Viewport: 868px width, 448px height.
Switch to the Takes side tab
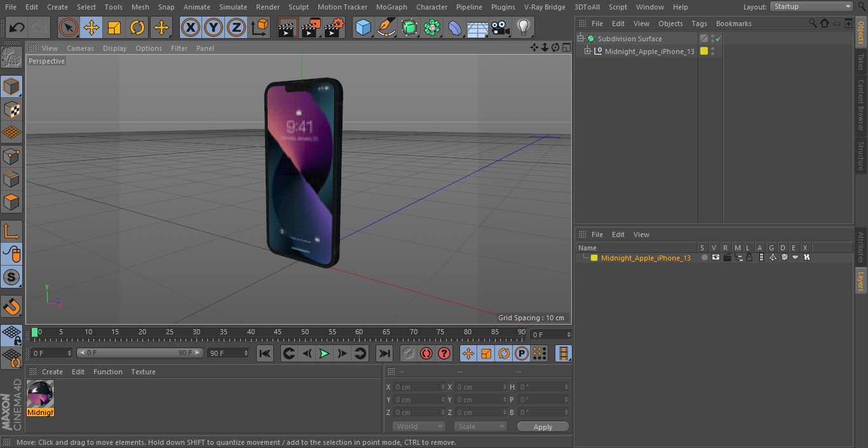click(861, 62)
